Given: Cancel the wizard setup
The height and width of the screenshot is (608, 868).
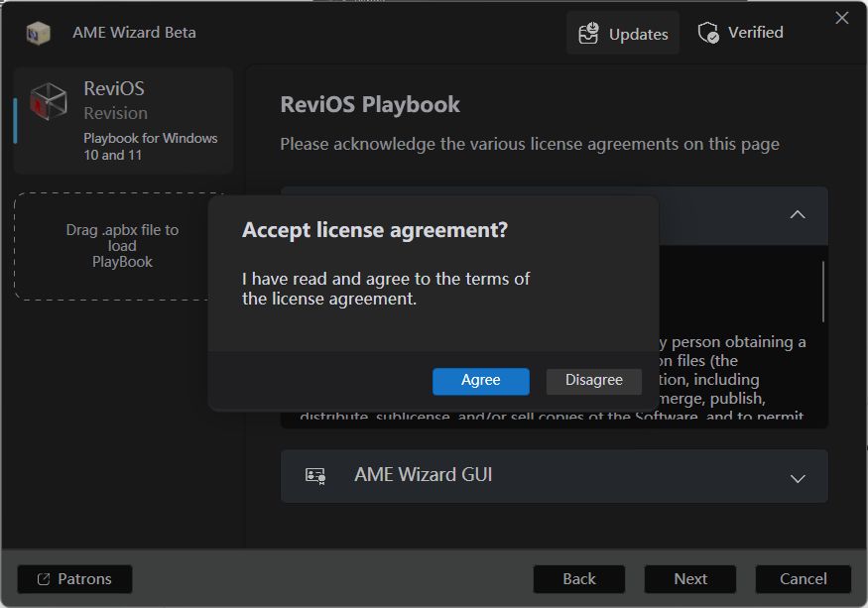Looking at the screenshot, I should point(804,579).
